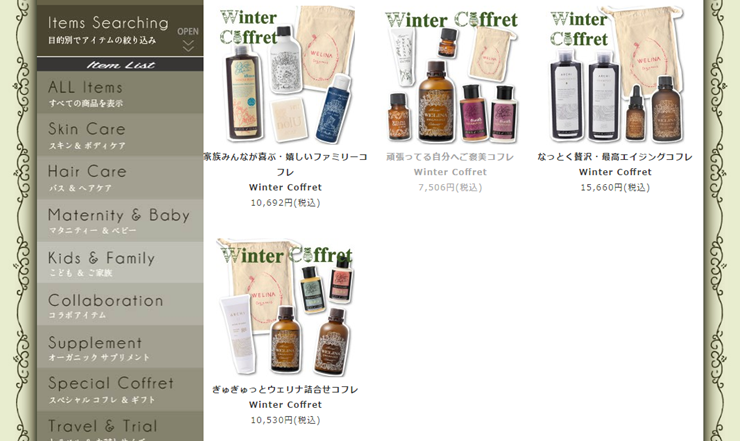Click the なっとく贅沢・最高エイジングコフレ link
This screenshot has height=441, width=740.
(x=615, y=157)
